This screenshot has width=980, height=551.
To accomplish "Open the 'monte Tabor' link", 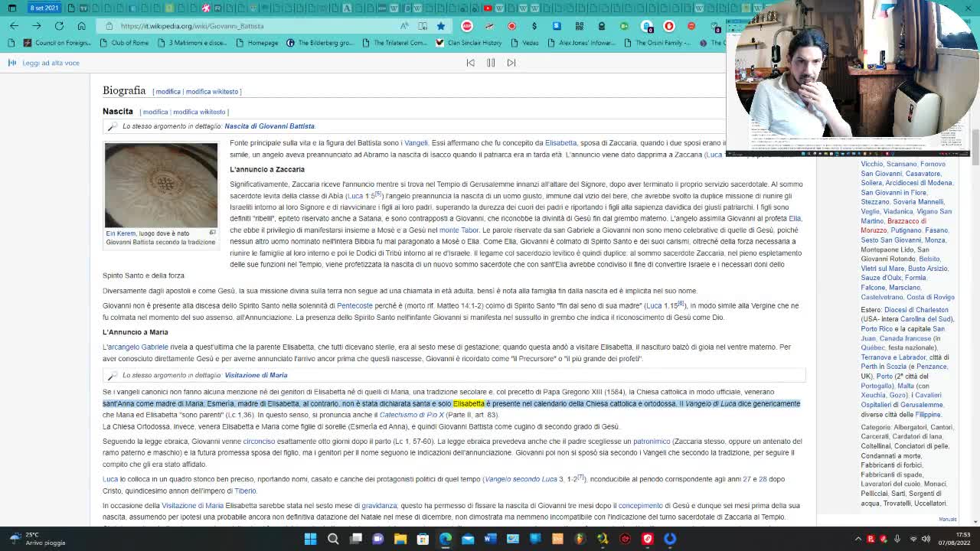I will (459, 230).
